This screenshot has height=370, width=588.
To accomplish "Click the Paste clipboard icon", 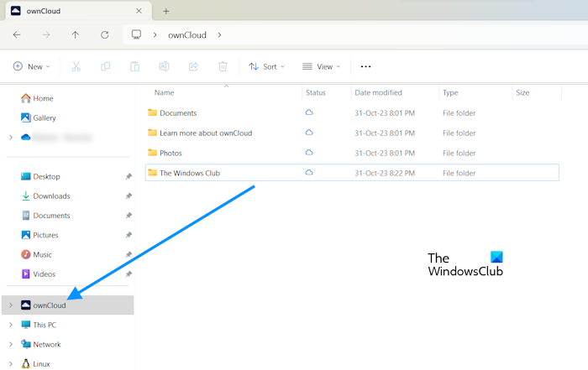I will tap(134, 66).
